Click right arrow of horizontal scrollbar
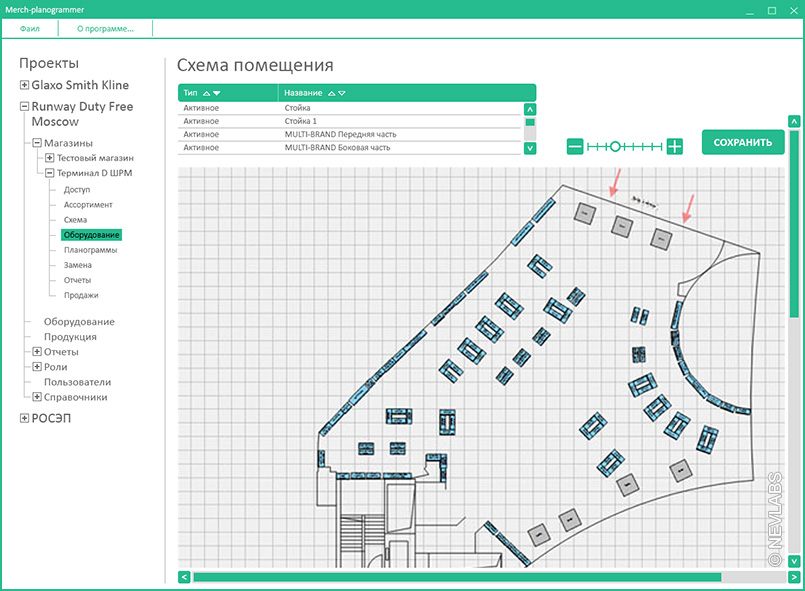Image resolution: width=805 pixels, height=591 pixels. click(x=793, y=577)
